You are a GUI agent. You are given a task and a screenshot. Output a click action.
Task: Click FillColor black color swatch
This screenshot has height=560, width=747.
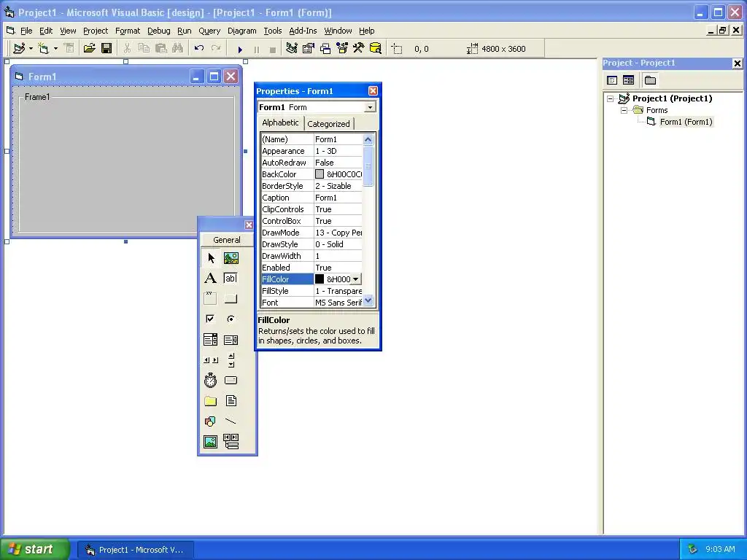point(320,279)
